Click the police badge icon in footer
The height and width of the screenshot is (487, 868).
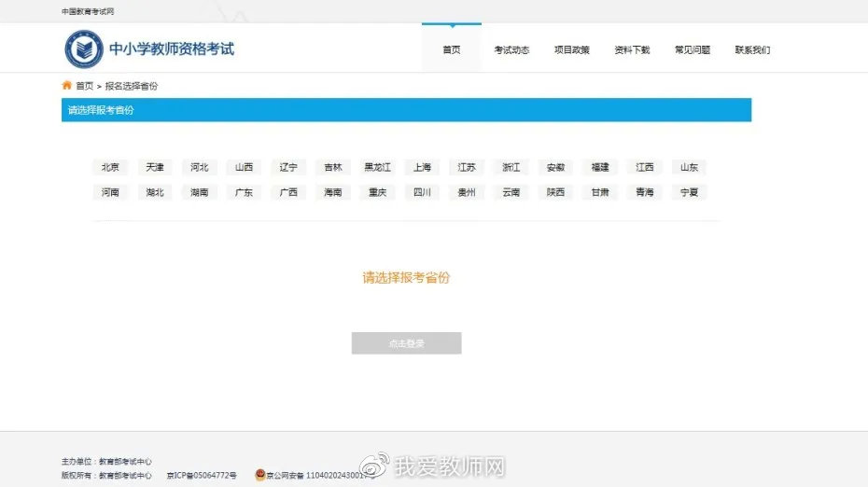[x=260, y=474]
